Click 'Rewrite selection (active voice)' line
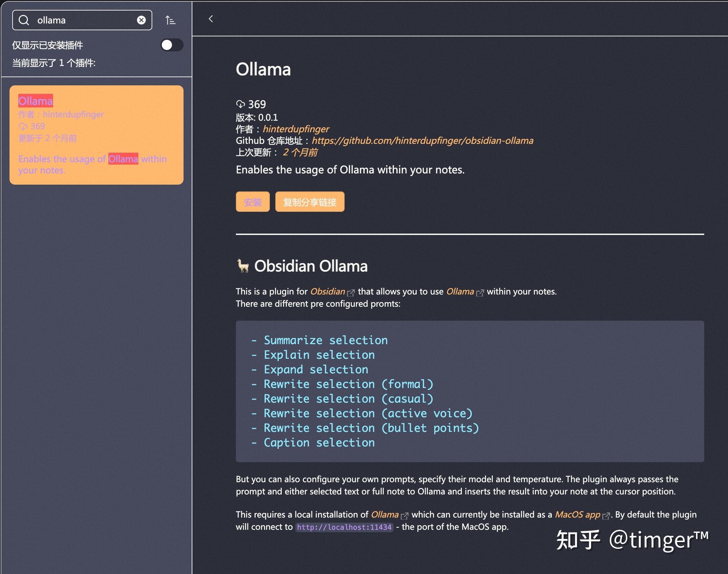Image resolution: width=728 pixels, height=574 pixels. (368, 413)
